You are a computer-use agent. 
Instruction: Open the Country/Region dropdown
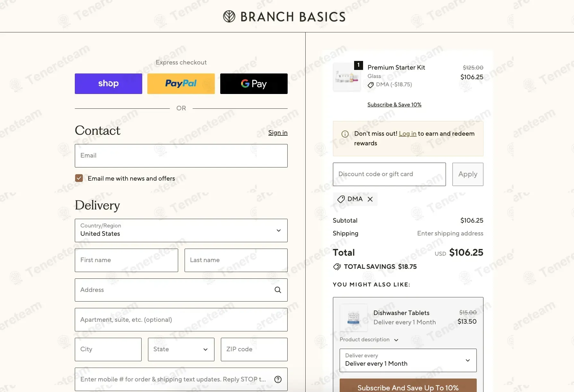point(181,230)
